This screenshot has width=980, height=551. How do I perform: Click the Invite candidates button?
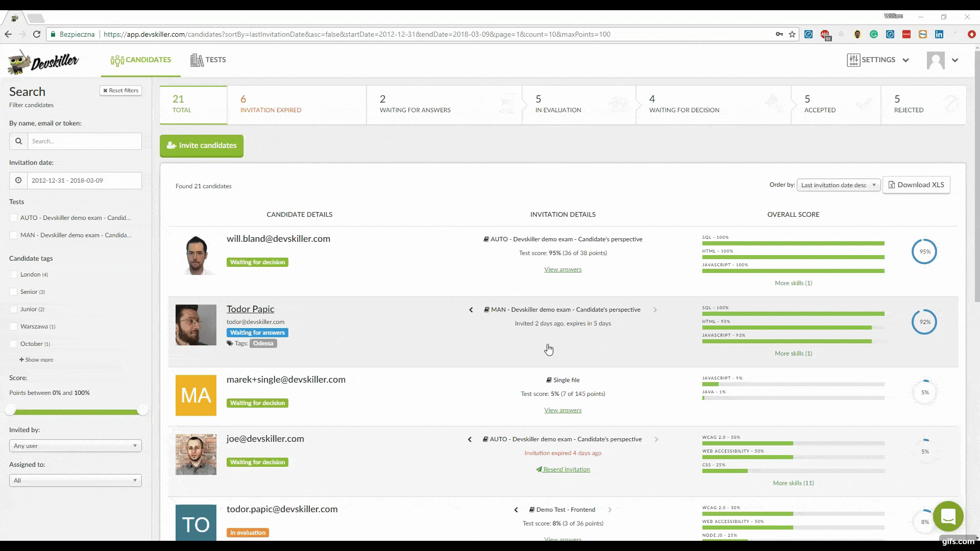(201, 145)
